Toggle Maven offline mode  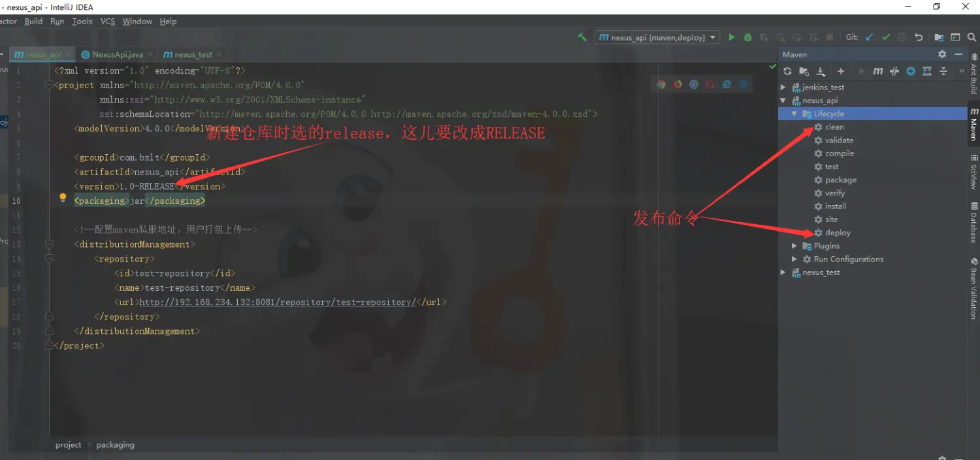point(911,71)
